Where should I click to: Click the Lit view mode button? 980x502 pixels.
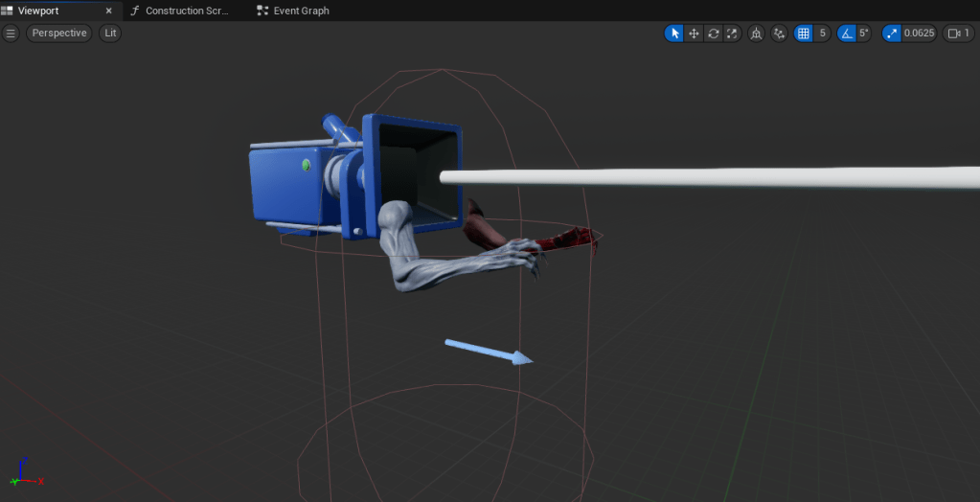coord(110,34)
